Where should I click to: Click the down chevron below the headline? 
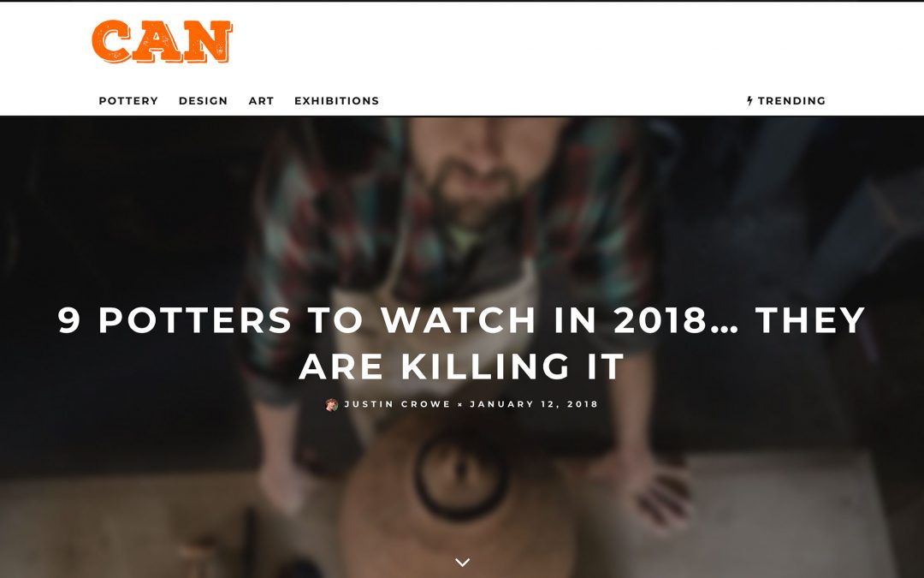(x=463, y=562)
